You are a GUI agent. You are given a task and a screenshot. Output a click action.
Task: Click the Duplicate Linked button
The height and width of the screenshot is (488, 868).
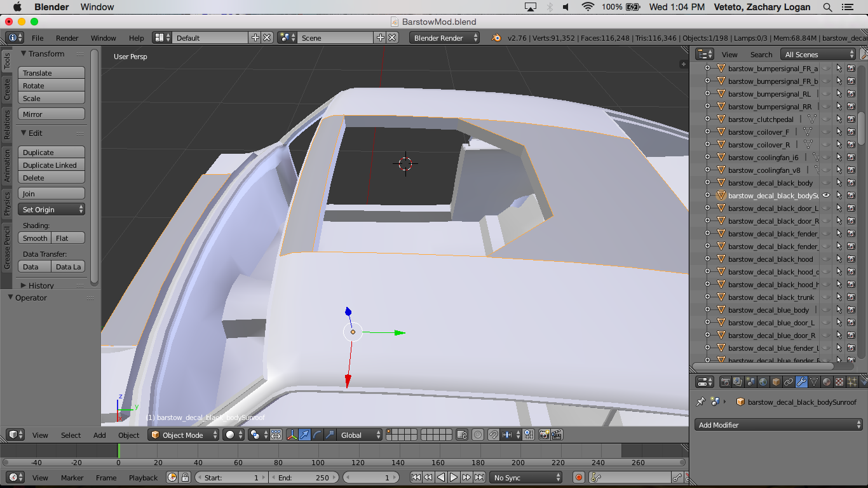(51, 165)
